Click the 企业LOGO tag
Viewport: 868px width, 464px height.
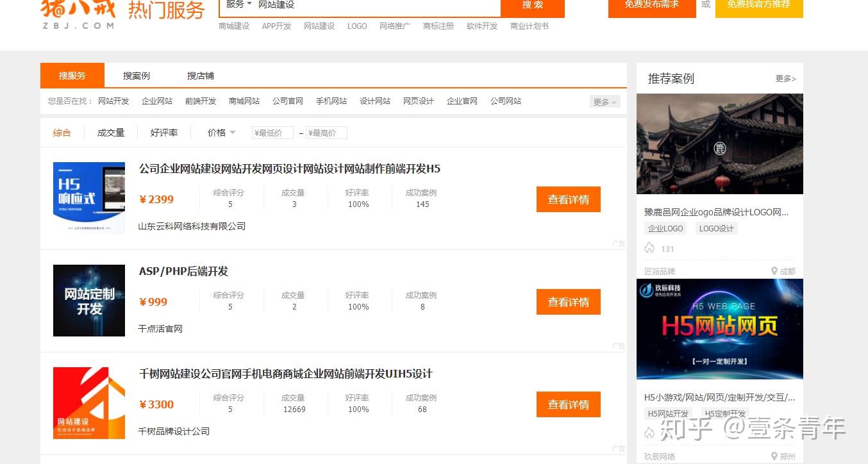[665, 229]
